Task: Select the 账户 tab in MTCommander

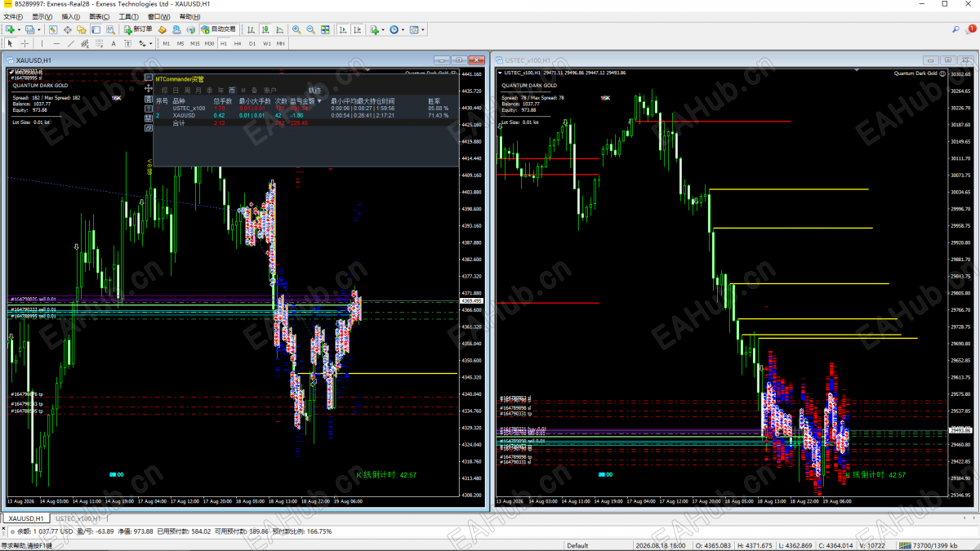Action: coord(269,91)
